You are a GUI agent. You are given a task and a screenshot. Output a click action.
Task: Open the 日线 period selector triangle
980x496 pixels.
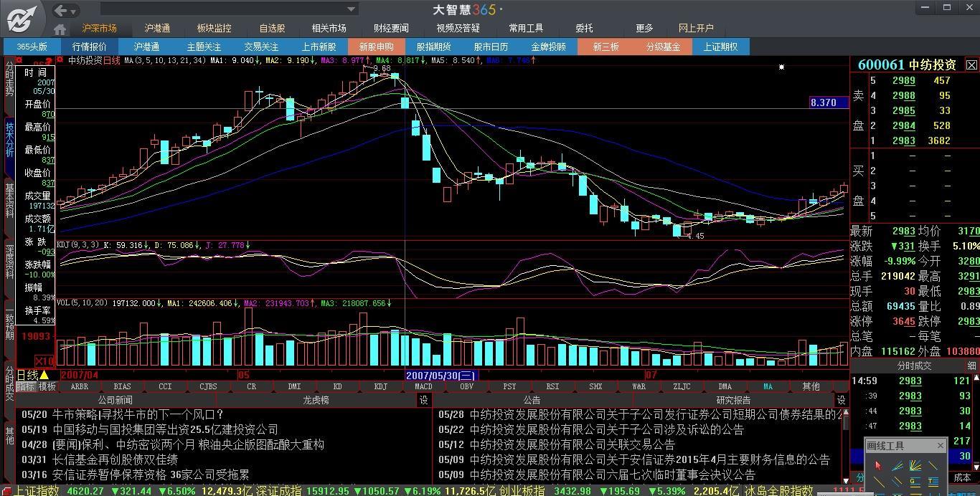click(44, 375)
